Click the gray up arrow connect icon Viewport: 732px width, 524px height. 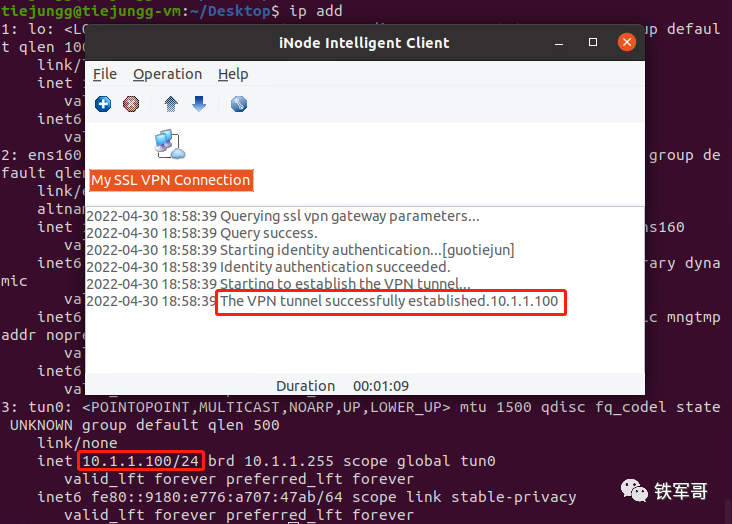[x=171, y=104]
